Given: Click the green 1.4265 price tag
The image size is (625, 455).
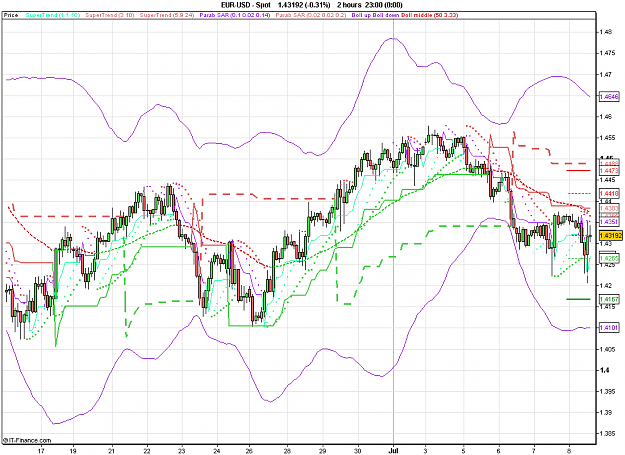Looking at the screenshot, I should 609,258.
